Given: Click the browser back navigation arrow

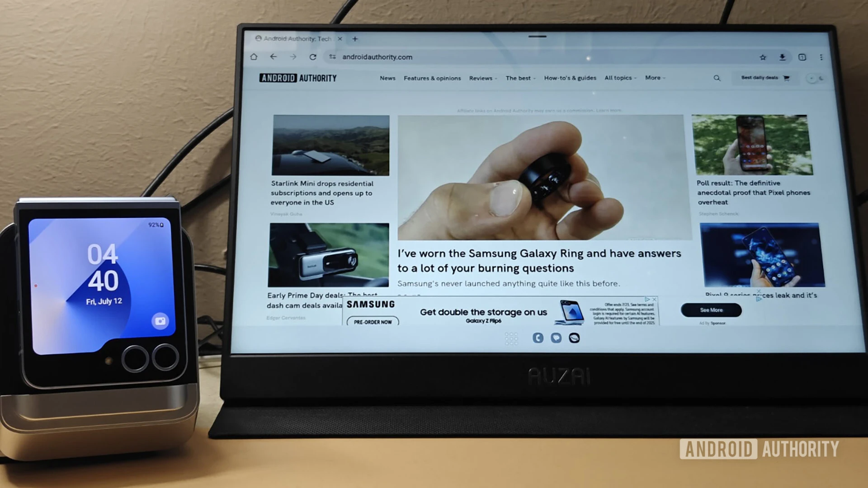Looking at the screenshot, I should tap(273, 56).
